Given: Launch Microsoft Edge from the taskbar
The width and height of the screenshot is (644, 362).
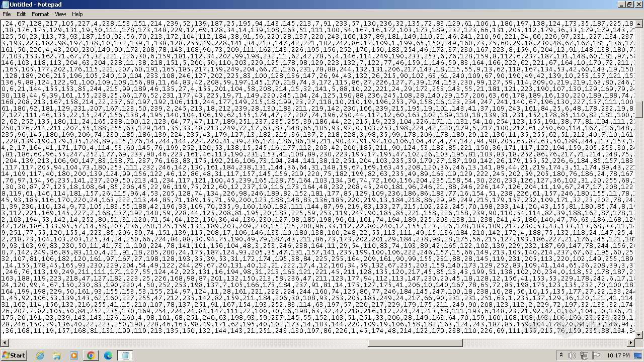Looking at the screenshot, I should pos(108,355).
